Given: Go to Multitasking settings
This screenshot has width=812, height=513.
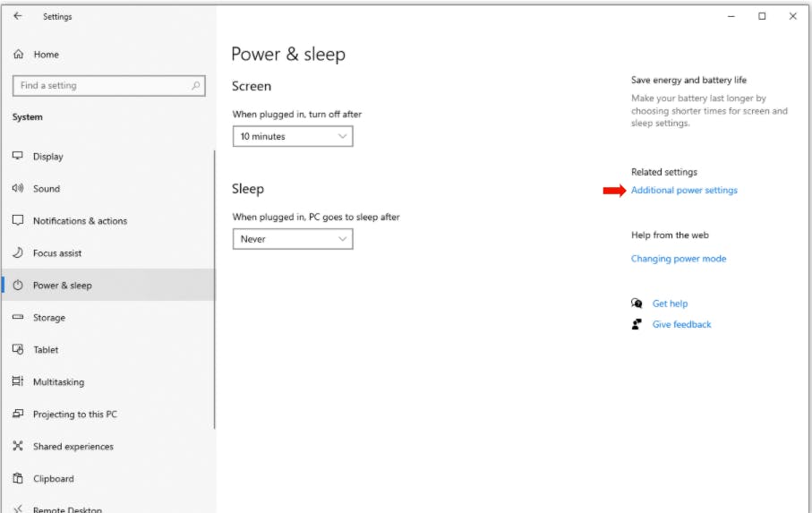Looking at the screenshot, I should 58,382.
